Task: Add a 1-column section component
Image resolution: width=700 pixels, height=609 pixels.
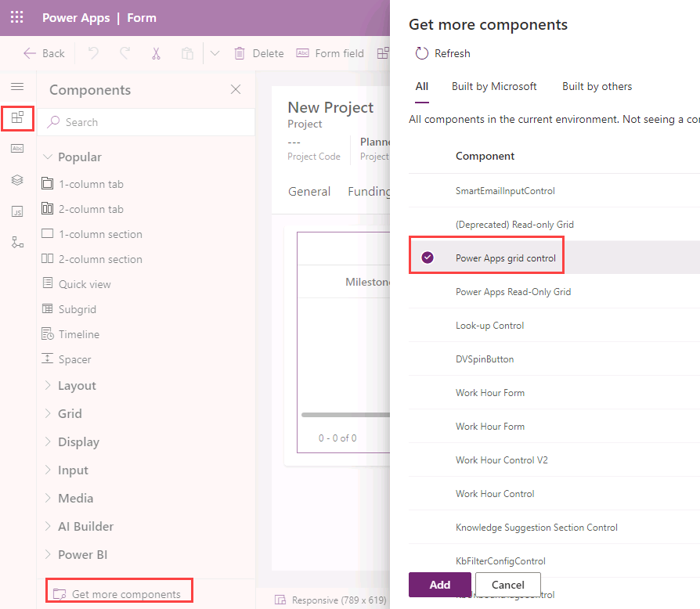Action: click(92, 234)
